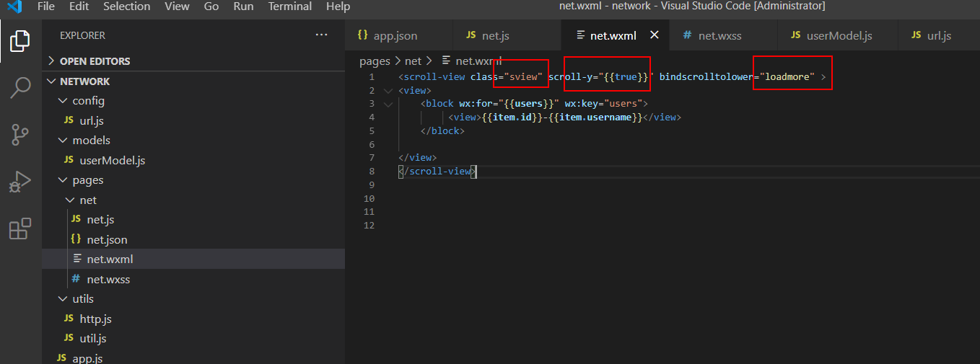Open the View menu
Screen dimensions: 980x364
coord(177,6)
